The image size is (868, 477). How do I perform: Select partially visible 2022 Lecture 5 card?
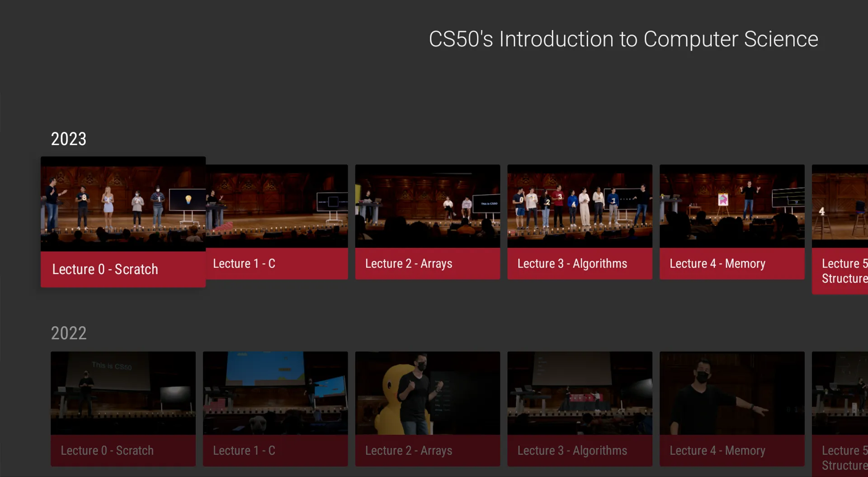pyautogui.click(x=840, y=414)
